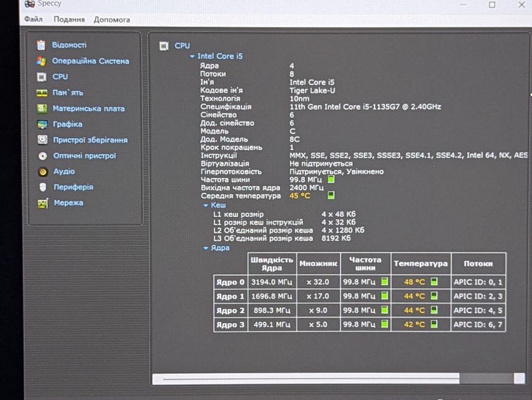Screen dimensions: 532x400
Task: Open Операційна Система section
Action: pyautogui.click(x=90, y=61)
